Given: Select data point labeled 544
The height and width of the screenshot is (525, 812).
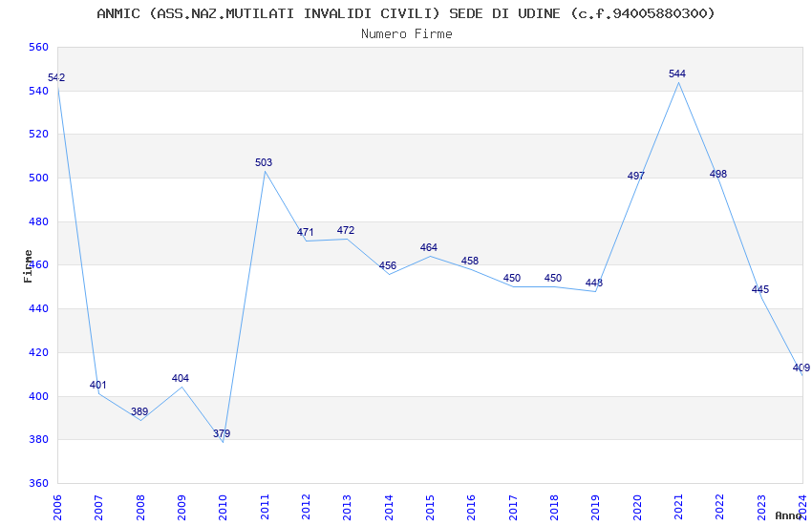Looking at the screenshot, I should point(677,73).
